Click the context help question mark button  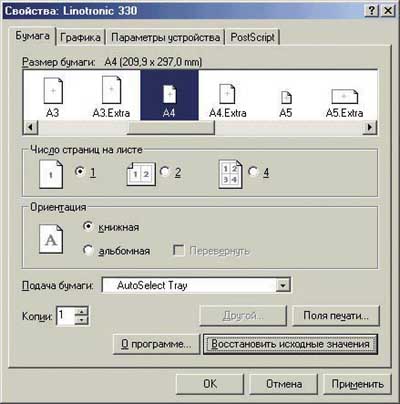pyautogui.click(x=372, y=11)
